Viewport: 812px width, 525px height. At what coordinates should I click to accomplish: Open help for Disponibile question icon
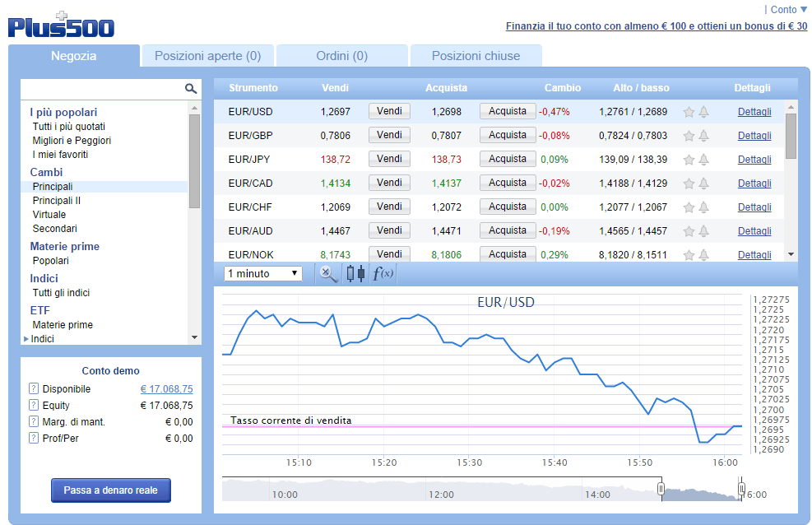34,389
